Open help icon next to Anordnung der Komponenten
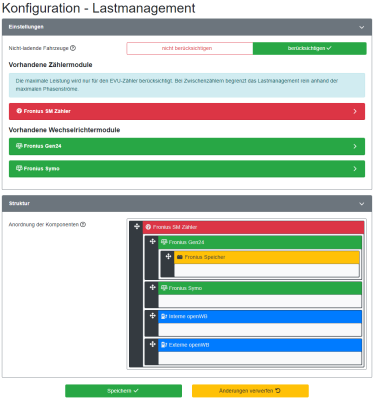The width and height of the screenshot is (374, 400). click(83, 224)
